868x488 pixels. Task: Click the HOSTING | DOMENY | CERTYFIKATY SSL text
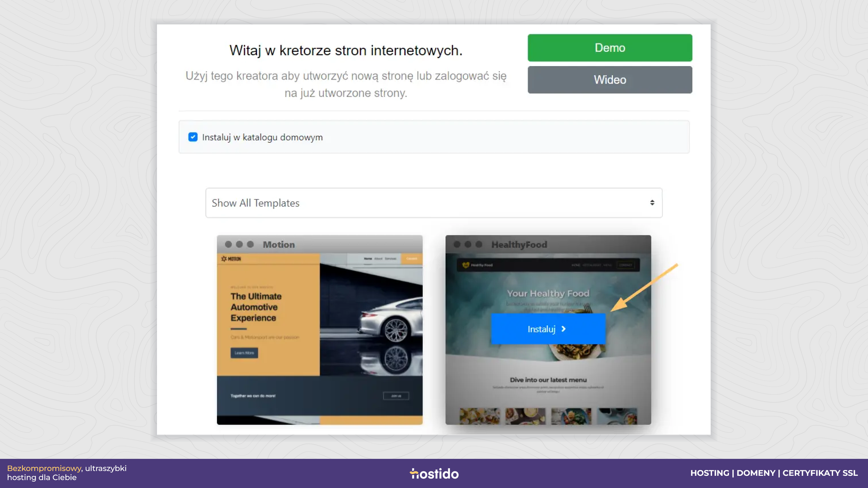(774, 473)
